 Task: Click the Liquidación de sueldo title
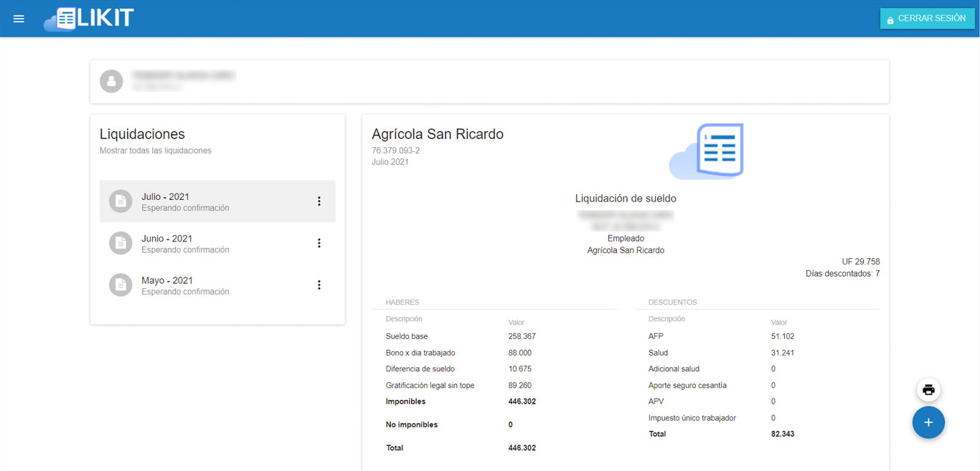click(626, 199)
